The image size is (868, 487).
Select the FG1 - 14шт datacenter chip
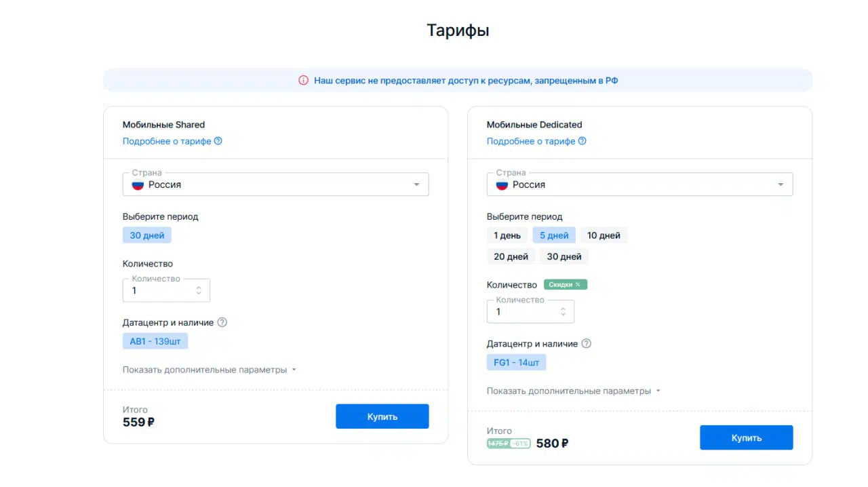516,362
